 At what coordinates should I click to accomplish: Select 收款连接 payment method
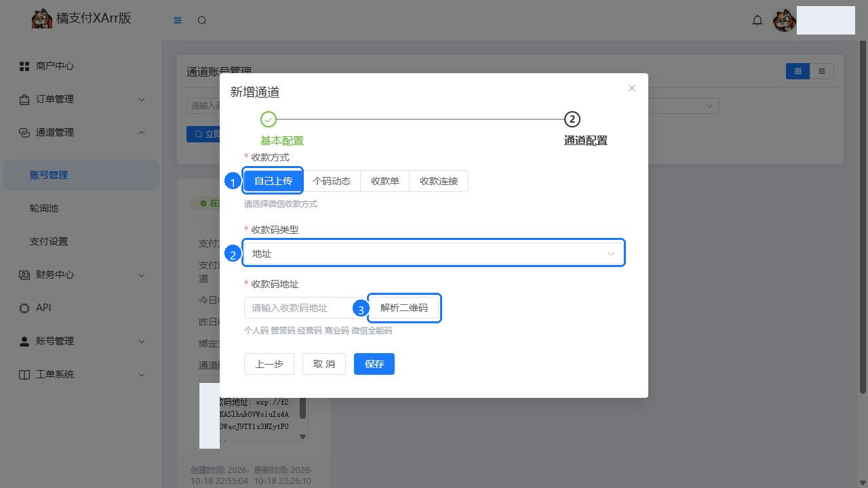click(439, 181)
